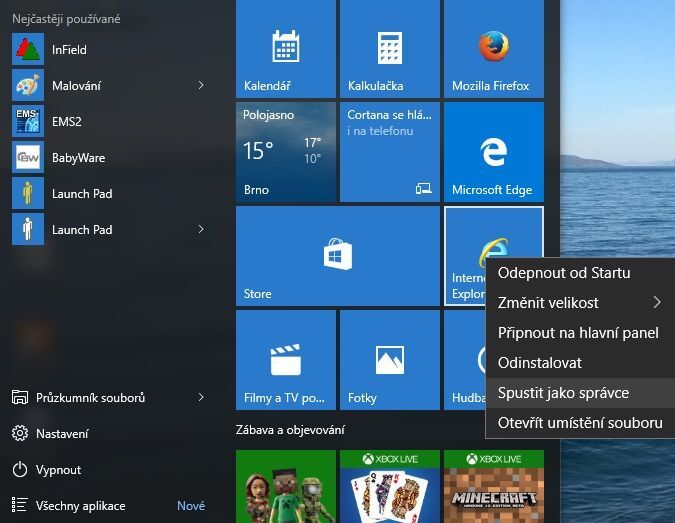Open the Filmy a TV pořady tile
Screen dimensions: 675x523
(286, 359)
